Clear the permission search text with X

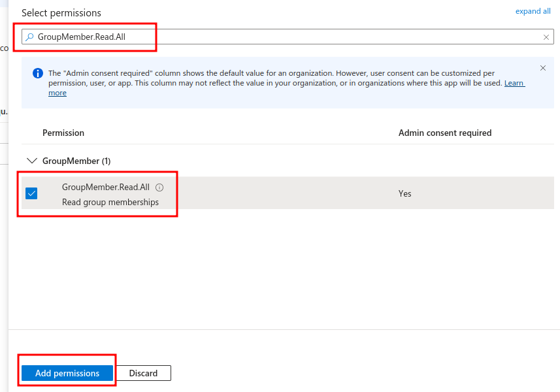point(546,37)
